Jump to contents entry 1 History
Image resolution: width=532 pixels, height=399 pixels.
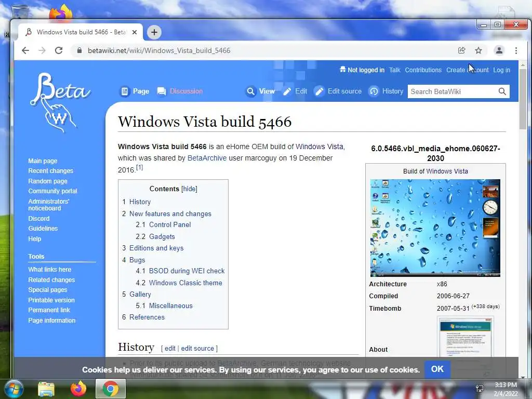(x=137, y=202)
